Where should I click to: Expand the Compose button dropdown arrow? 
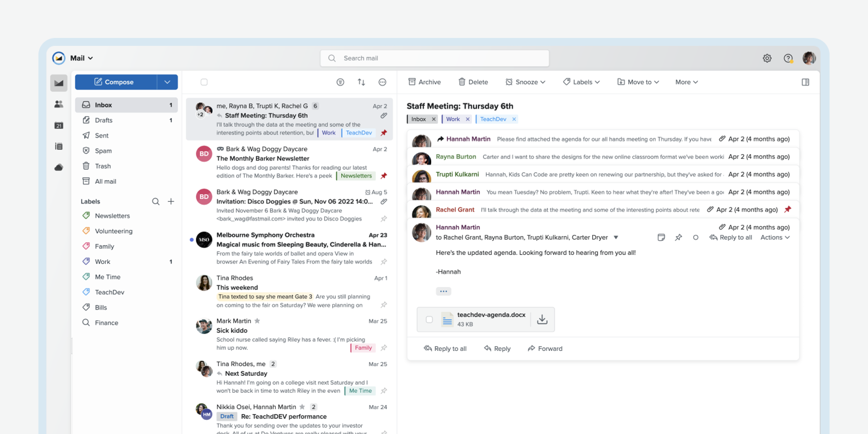pyautogui.click(x=167, y=82)
